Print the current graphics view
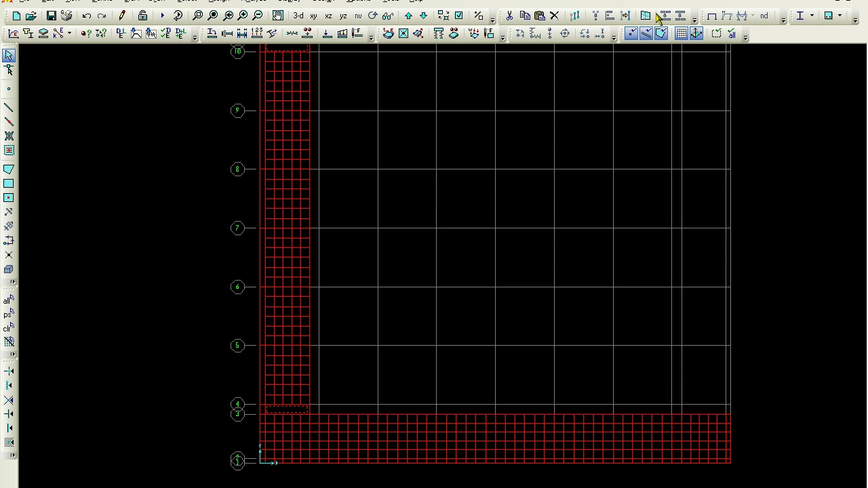 pyautogui.click(x=66, y=16)
